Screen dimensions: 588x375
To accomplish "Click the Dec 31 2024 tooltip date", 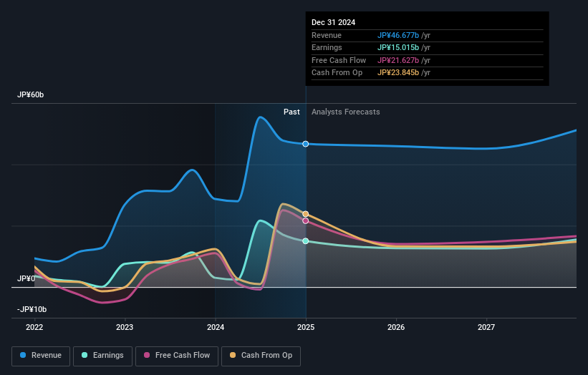I will [x=333, y=22].
